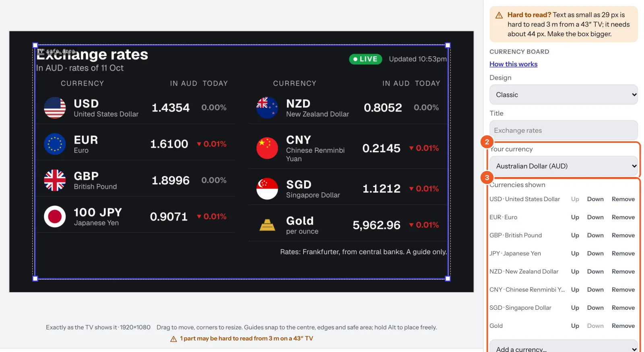This screenshot has height=352, width=644.
Task: Click the hard to read warning at bottom
Action: click(x=242, y=339)
